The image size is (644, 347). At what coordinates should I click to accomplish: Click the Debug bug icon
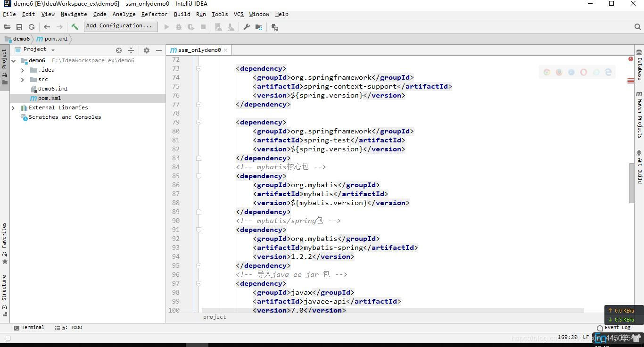(x=179, y=27)
